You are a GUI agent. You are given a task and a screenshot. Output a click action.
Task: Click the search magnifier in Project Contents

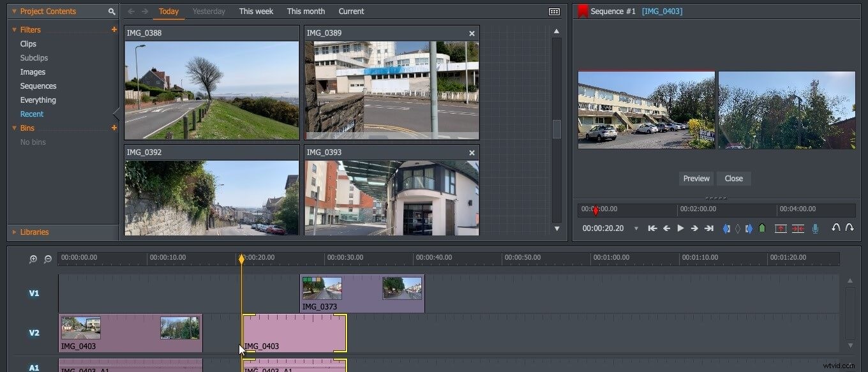pos(111,11)
